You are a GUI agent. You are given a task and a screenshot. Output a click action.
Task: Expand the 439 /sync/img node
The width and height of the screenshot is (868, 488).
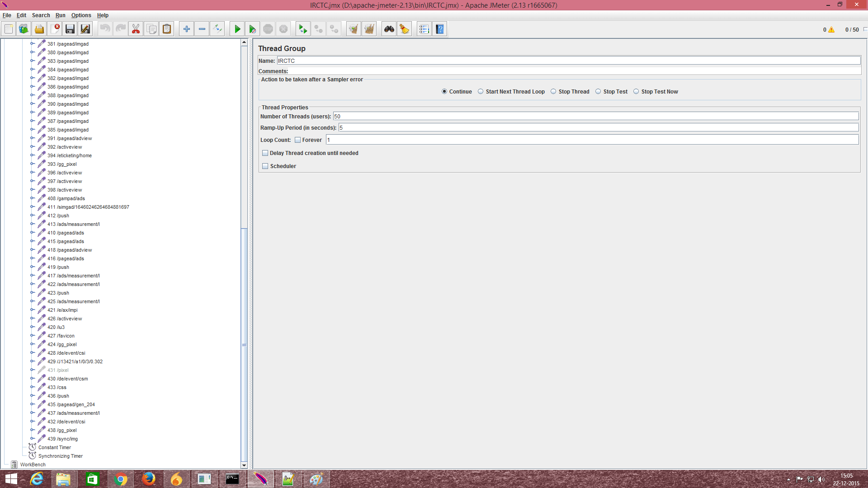click(33, 439)
